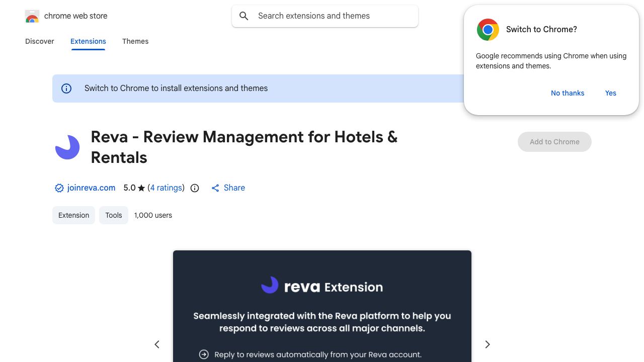Click the 5.0 rating value
Screen dimensions: 644x362
(x=129, y=188)
